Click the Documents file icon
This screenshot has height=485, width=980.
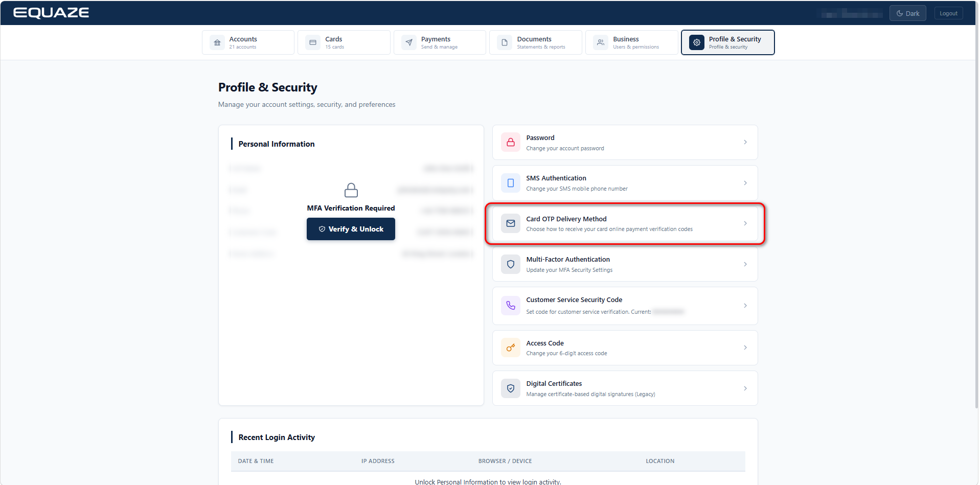pyautogui.click(x=505, y=42)
